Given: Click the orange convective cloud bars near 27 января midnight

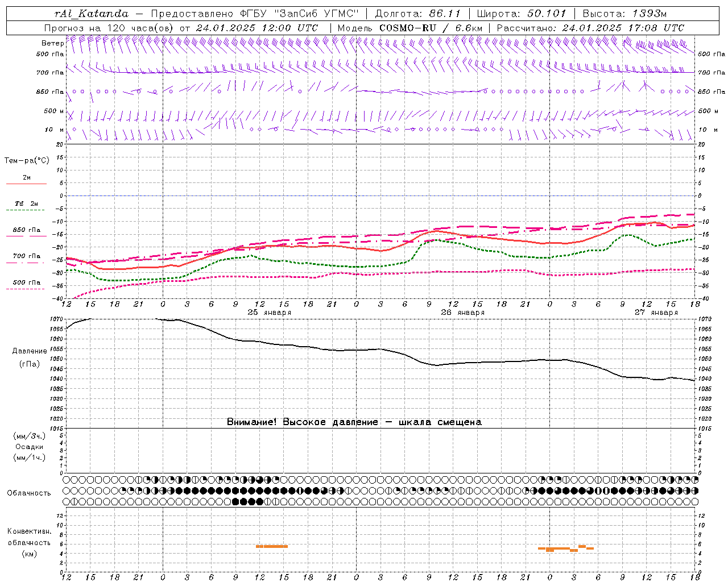Looking at the screenshot, I should coord(566,548).
